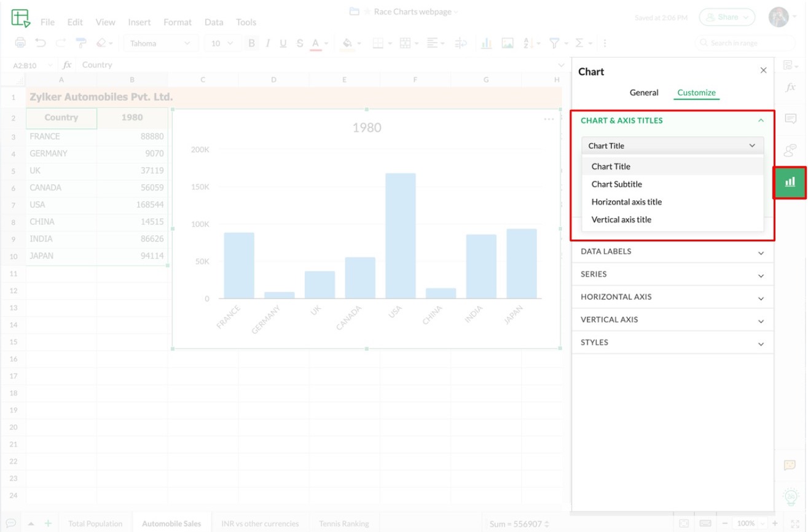The height and width of the screenshot is (532, 808).
Task: Expand the DATA LABELS section
Action: coord(672,252)
